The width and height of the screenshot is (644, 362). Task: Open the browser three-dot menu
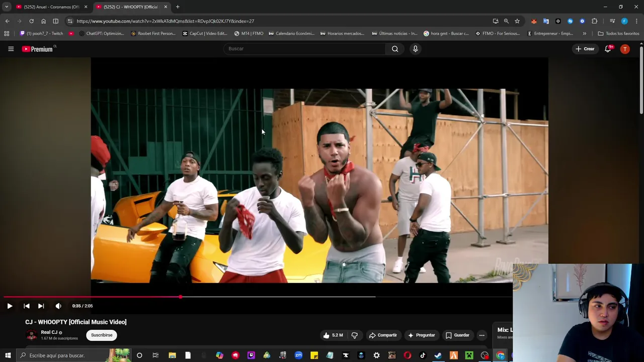point(636,21)
